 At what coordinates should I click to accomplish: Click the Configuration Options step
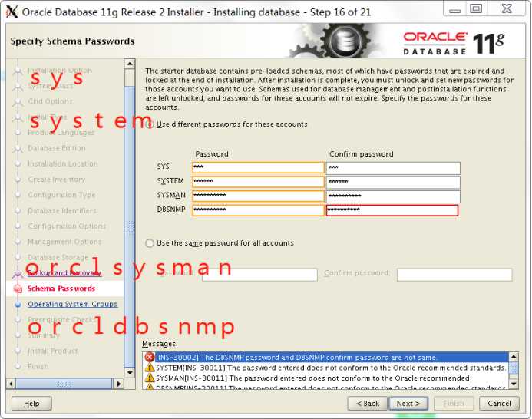click(68, 226)
